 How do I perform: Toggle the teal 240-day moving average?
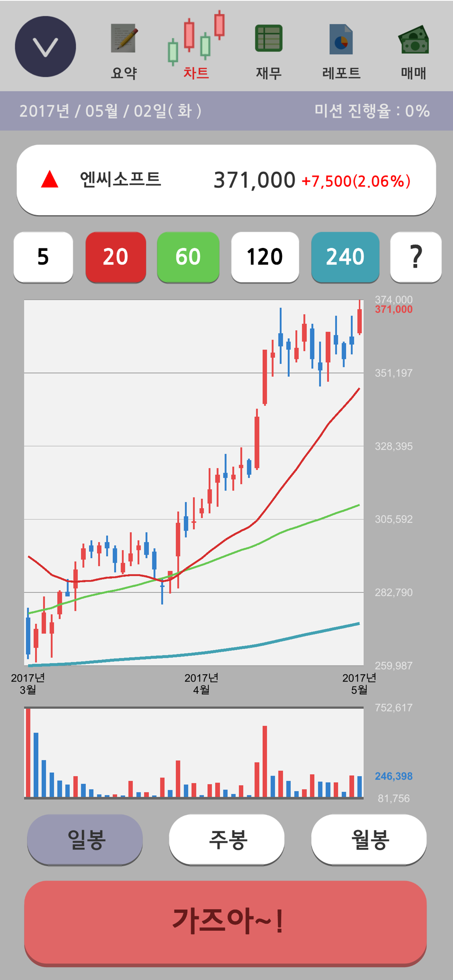coord(345,257)
